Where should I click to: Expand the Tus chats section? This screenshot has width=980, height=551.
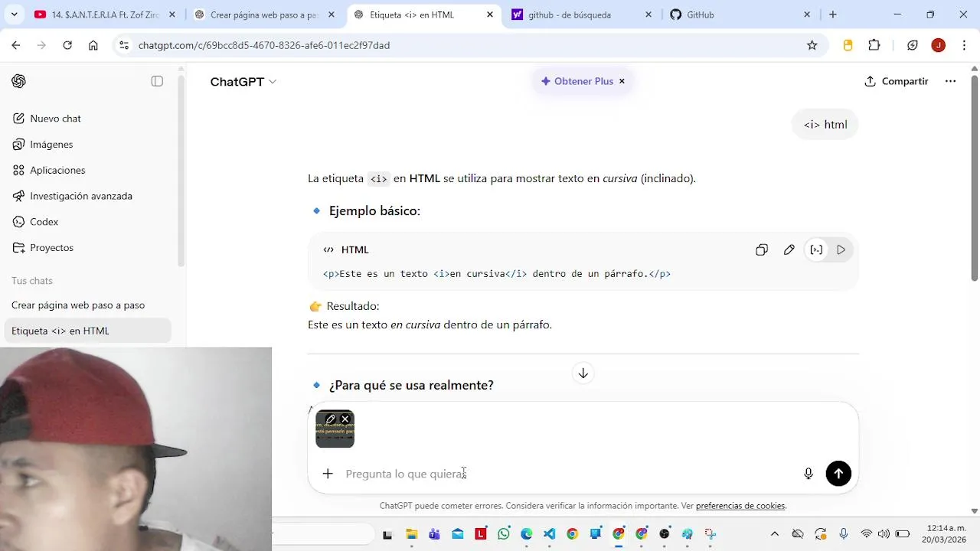(32, 281)
